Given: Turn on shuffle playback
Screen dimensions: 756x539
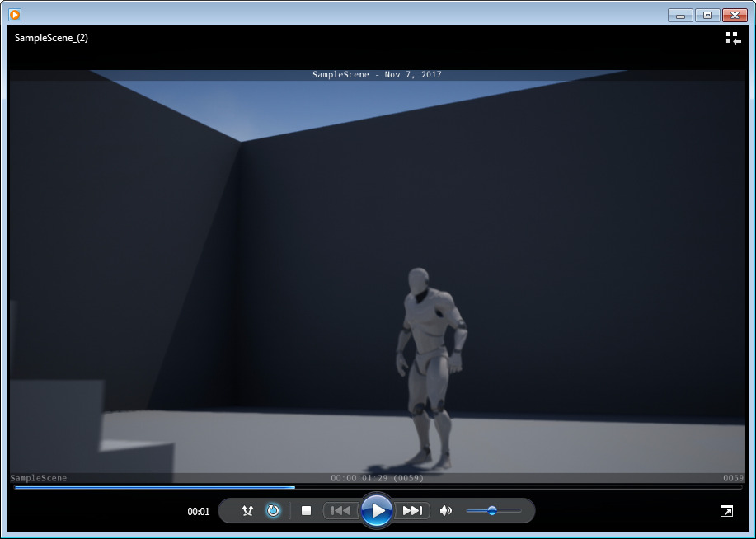Looking at the screenshot, I should (x=247, y=511).
